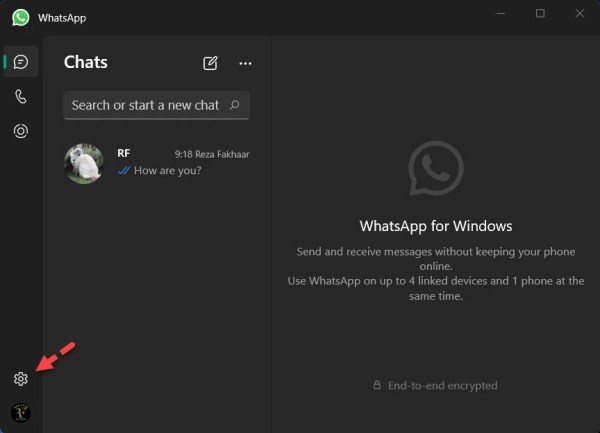Click the 9:18 Reza Fakhaar timestamp text
Viewport: 600px width, 433px height.
tap(212, 154)
